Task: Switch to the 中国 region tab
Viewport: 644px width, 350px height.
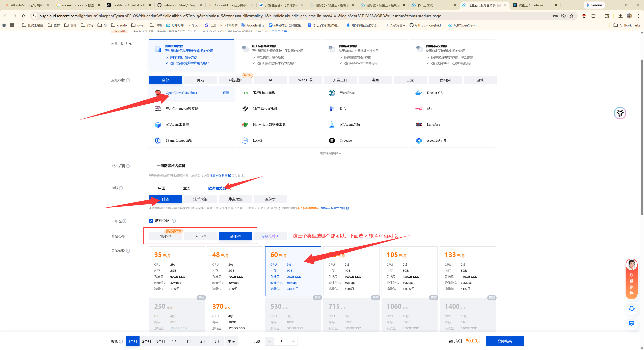Action: click(162, 188)
